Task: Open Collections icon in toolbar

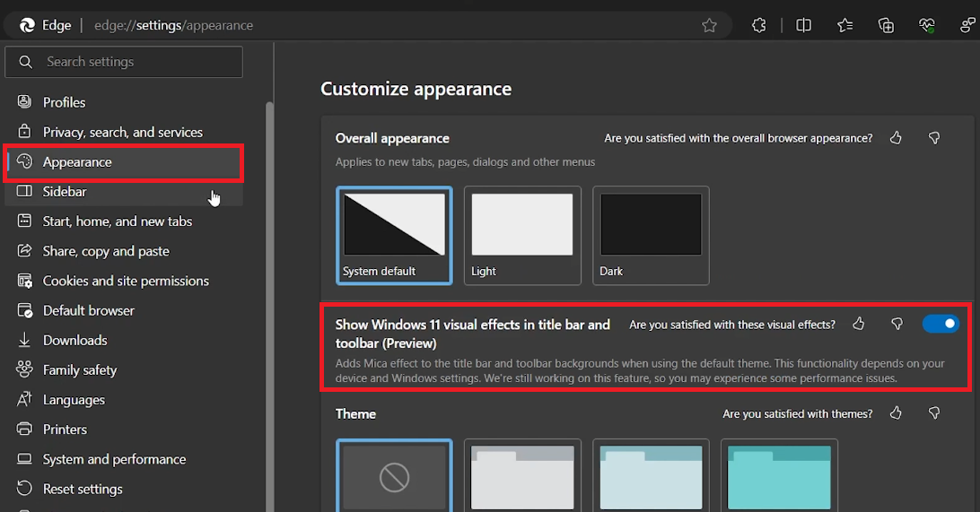Action: click(x=886, y=25)
